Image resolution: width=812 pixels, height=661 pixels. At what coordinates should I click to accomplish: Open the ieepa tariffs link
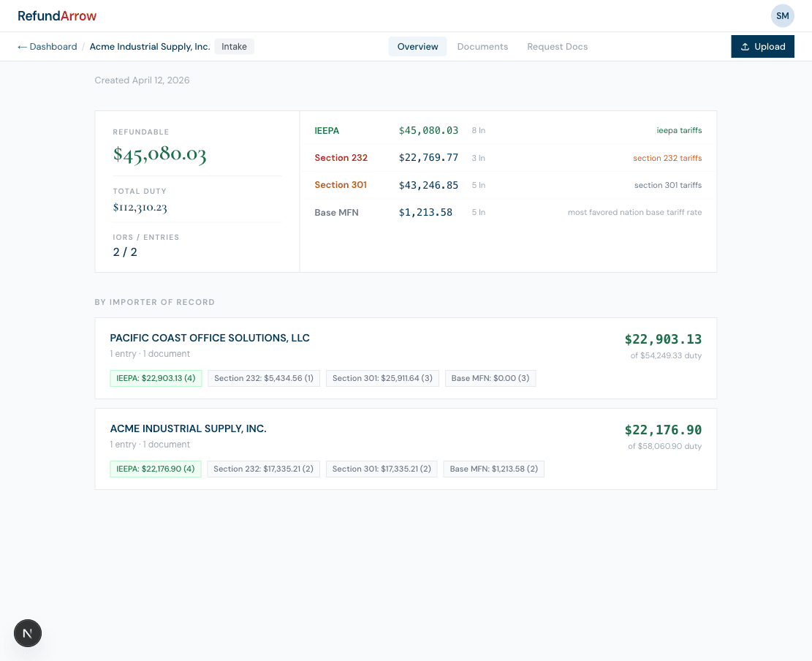coord(680,130)
